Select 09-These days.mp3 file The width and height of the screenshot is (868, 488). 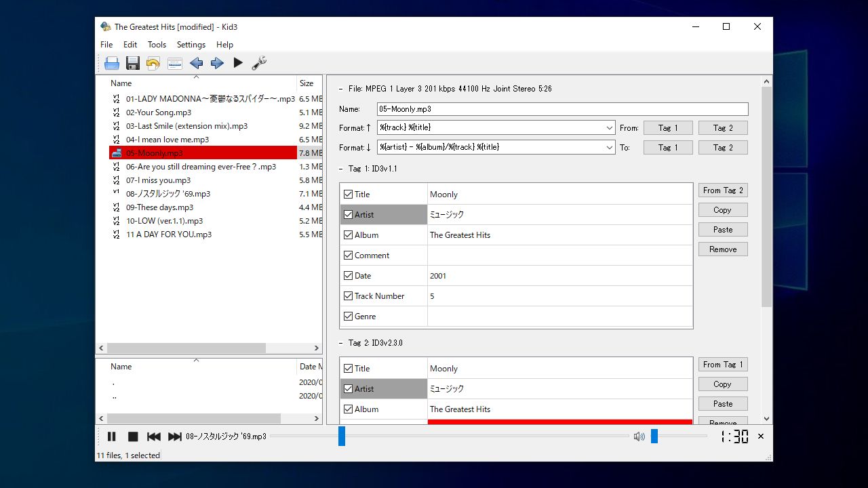pyautogui.click(x=159, y=207)
